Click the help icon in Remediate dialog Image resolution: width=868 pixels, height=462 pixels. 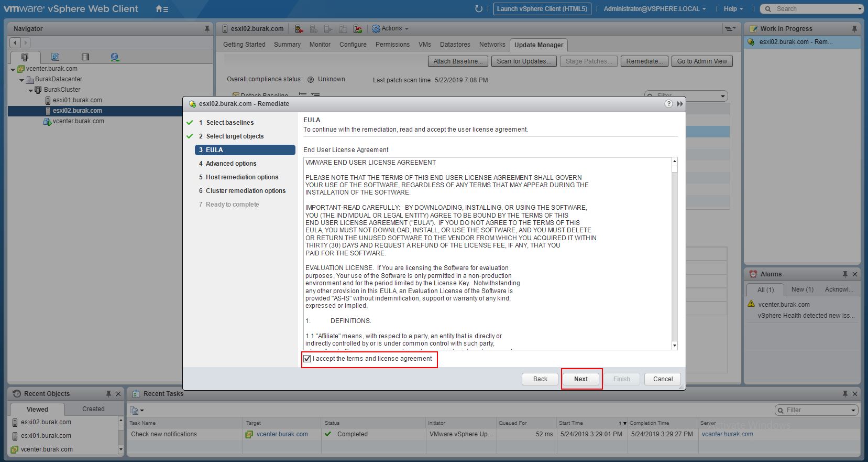(668, 104)
